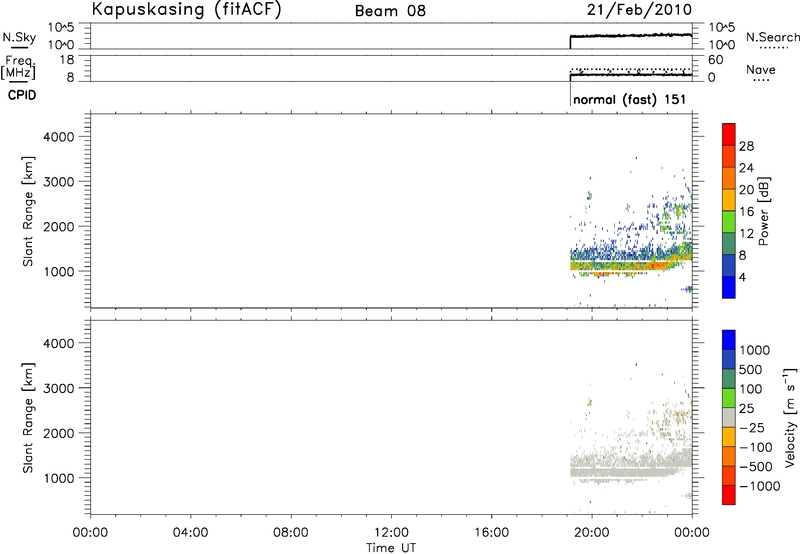This screenshot has width=800, height=554.
Task: Click the '04:00' time axis tick label
Action: click(190, 533)
